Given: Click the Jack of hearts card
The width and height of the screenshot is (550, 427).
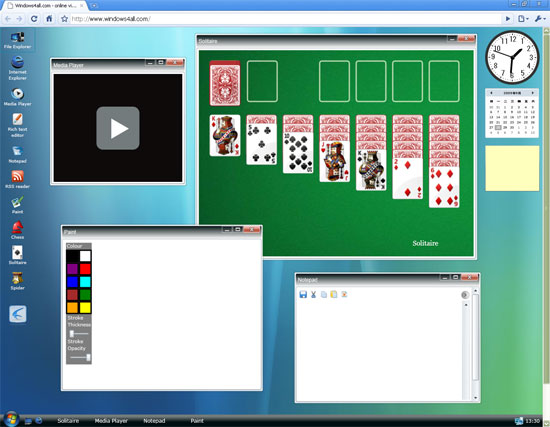Looking at the screenshot, I should pyautogui.click(x=335, y=161).
